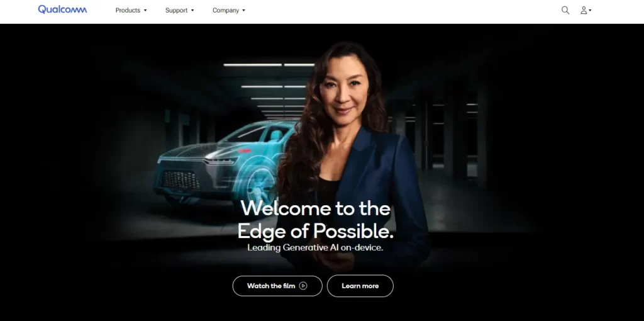644x321 pixels.
Task: Click the Leading Generative AI on-device subtitle
Action: (x=315, y=248)
